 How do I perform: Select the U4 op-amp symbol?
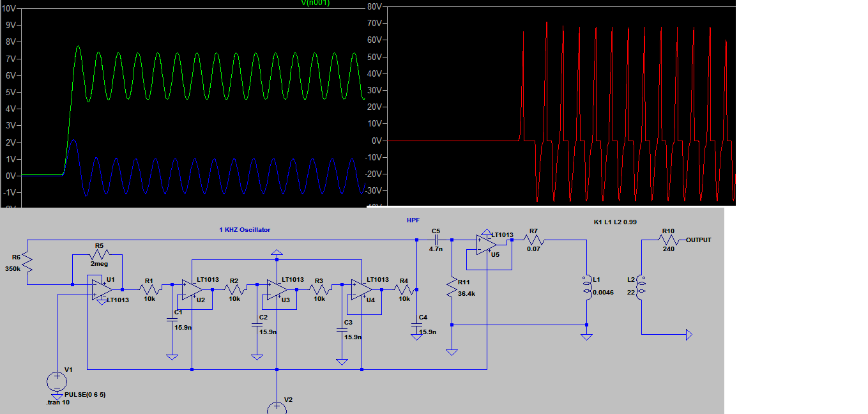pyautogui.click(x=362, y=290)
